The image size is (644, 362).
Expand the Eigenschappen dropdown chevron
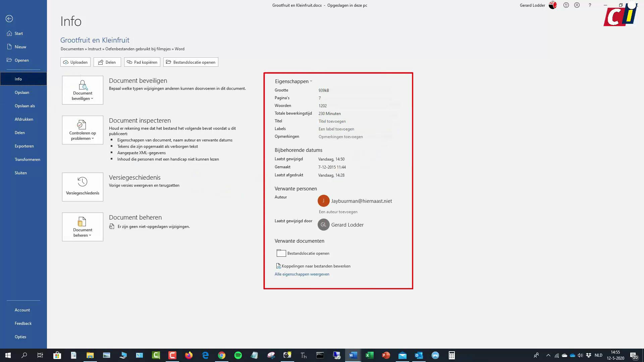(311, 81)
